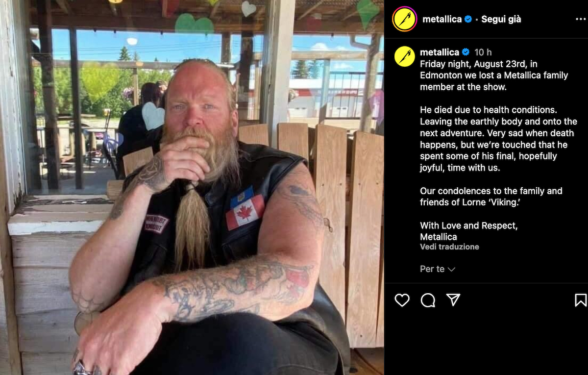
Task: Open the post permalink via "10 h" timestamp
Action: click(483, 52)
